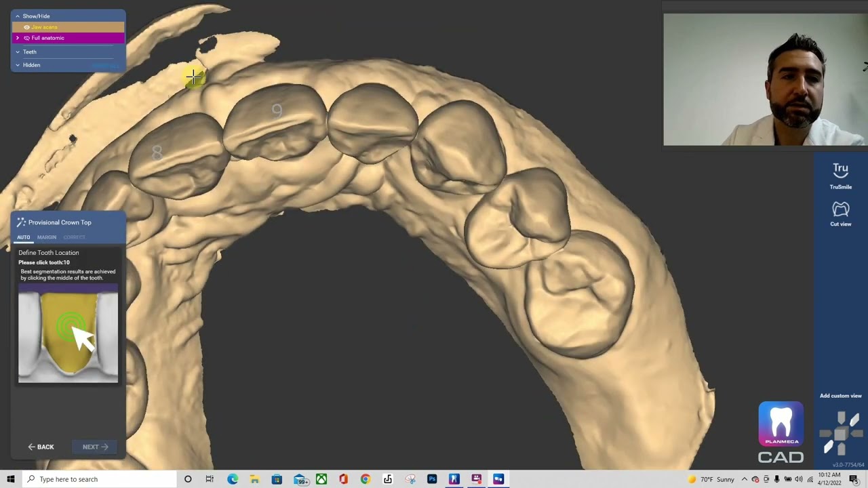Open Task View on taskbar

coord(210,479)
